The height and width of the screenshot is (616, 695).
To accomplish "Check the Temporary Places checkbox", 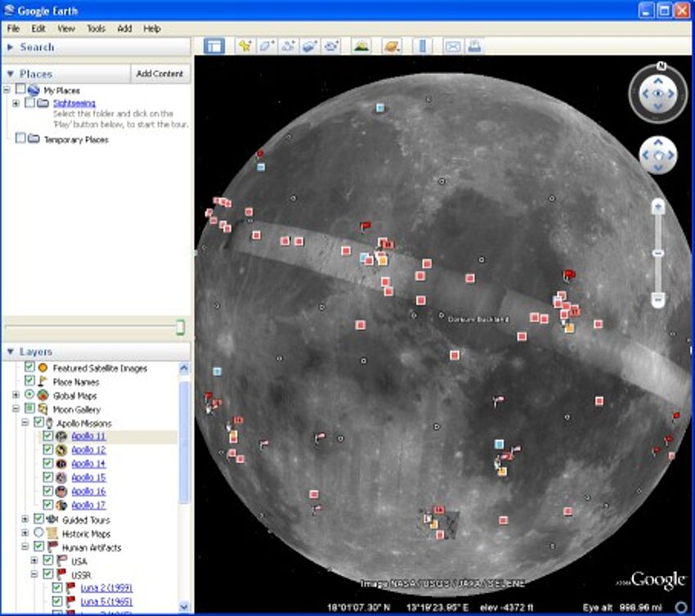I will pos(20,138).
